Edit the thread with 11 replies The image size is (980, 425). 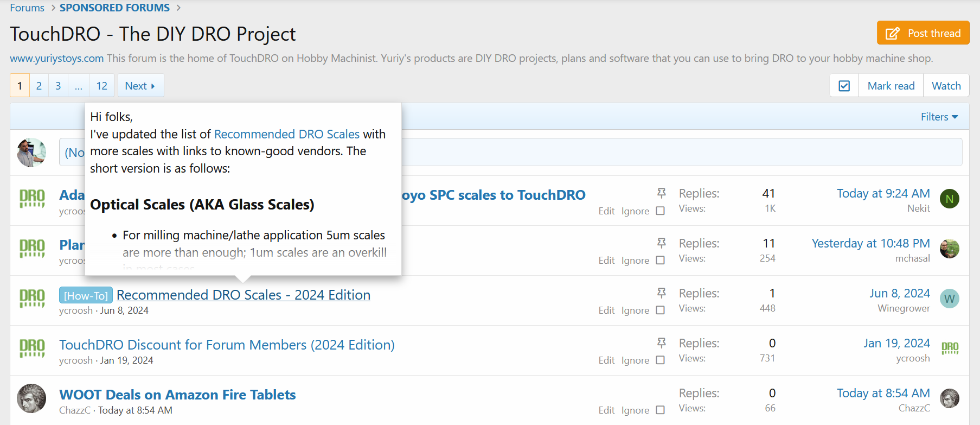(x=606, y=261)
